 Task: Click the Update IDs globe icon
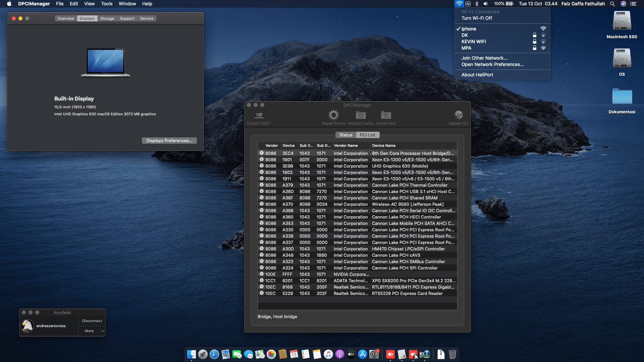point(458,115)
